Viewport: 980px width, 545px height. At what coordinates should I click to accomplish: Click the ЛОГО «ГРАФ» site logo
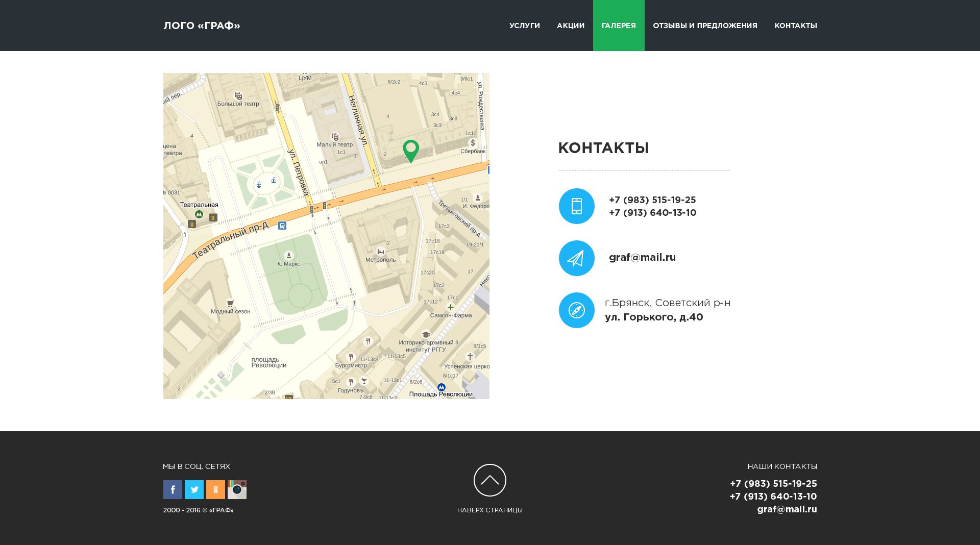201,25
